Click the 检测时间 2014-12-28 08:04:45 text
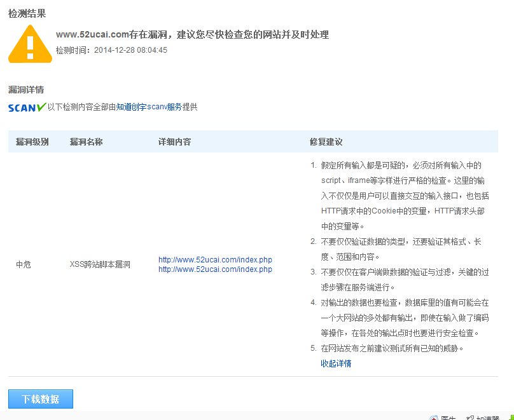The height and width of the screenshot is (420, 514). (111, 50)
